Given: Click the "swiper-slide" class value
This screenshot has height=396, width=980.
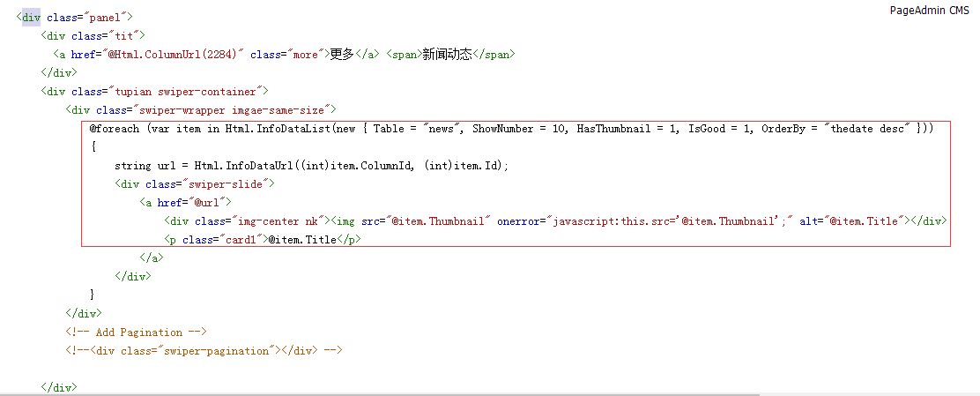Looking at the screenshot, I should 233,184.
